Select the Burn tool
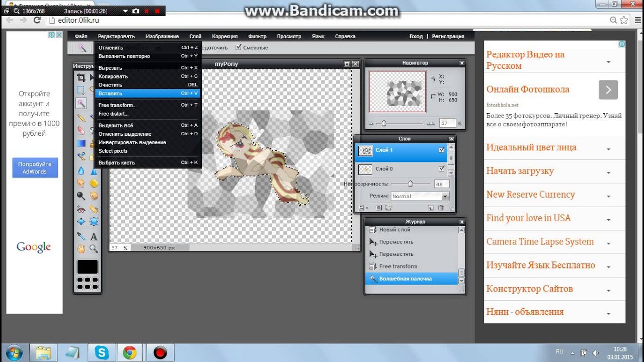The image size is (644, 362). 94,196
